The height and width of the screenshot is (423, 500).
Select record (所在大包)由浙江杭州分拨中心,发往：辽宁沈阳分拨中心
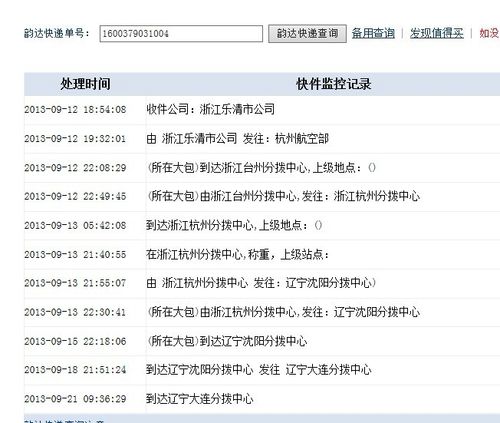tap(283, 312)
